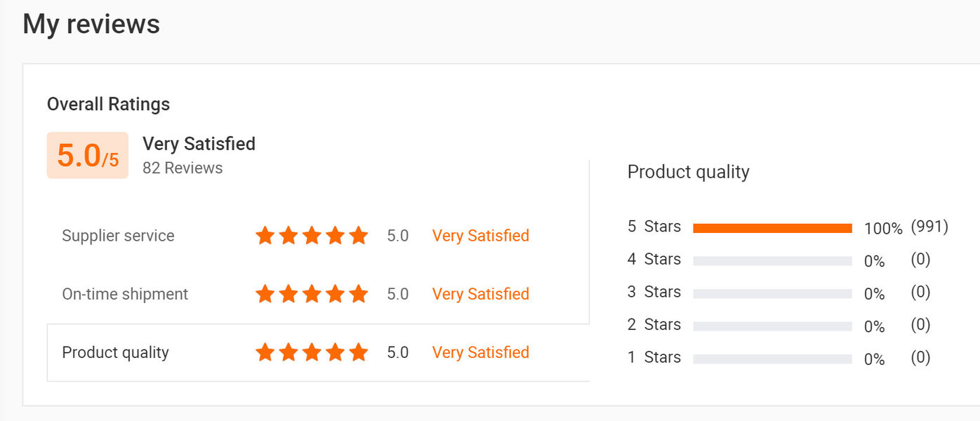
Task: Click the 5.0/5 overall score badge
Action: (88, 155)
